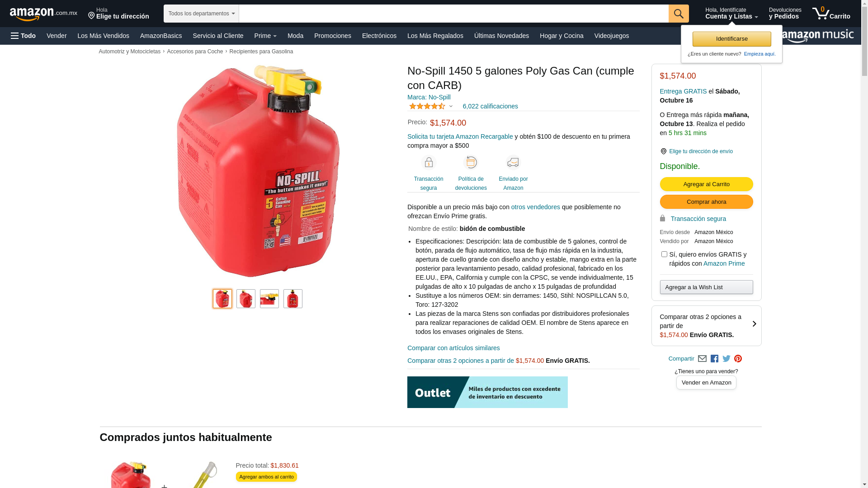The image size is (868, 488).
Task: Check the Amazon Prime free shipping box
Action: click(x=664, y=254)
